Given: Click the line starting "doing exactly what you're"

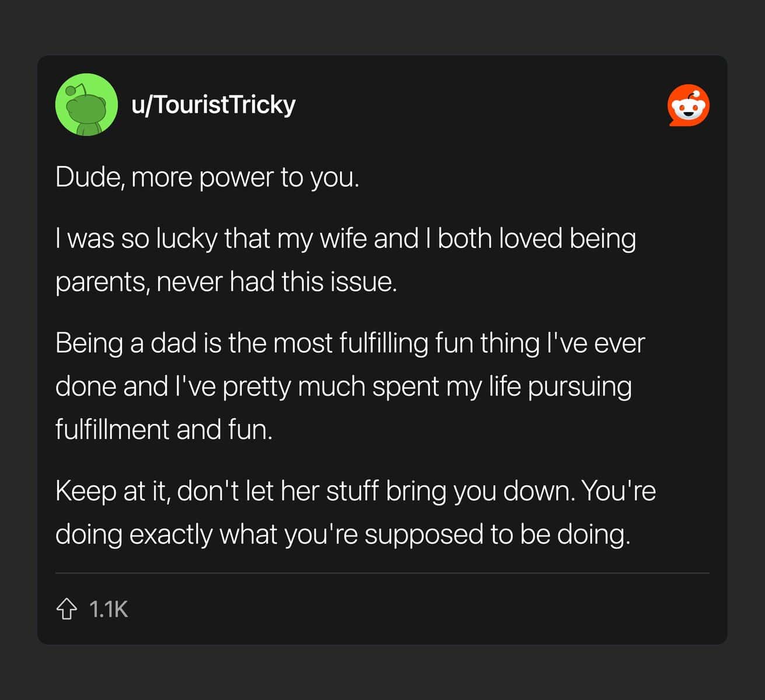Looking at the screenshot, I should 343,535.
